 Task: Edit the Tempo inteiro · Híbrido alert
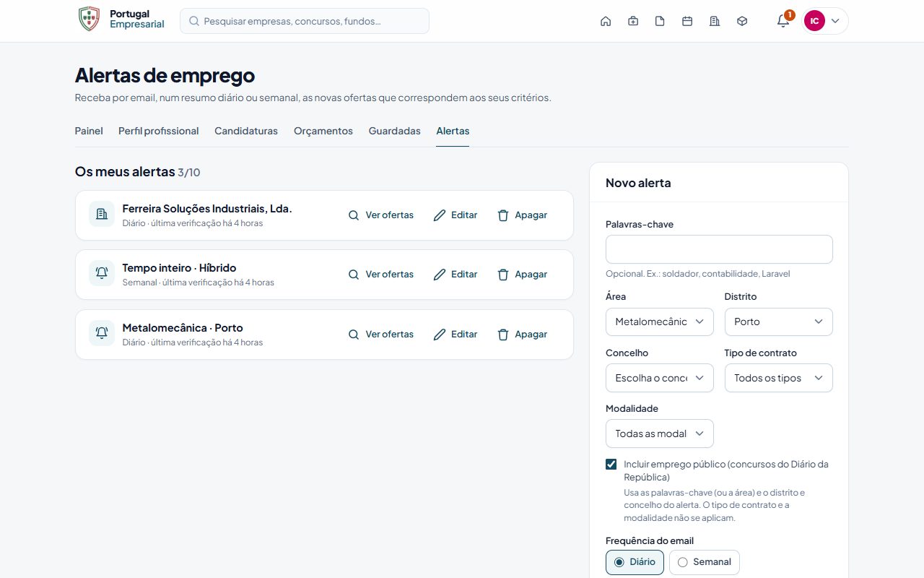click(456, 275)
